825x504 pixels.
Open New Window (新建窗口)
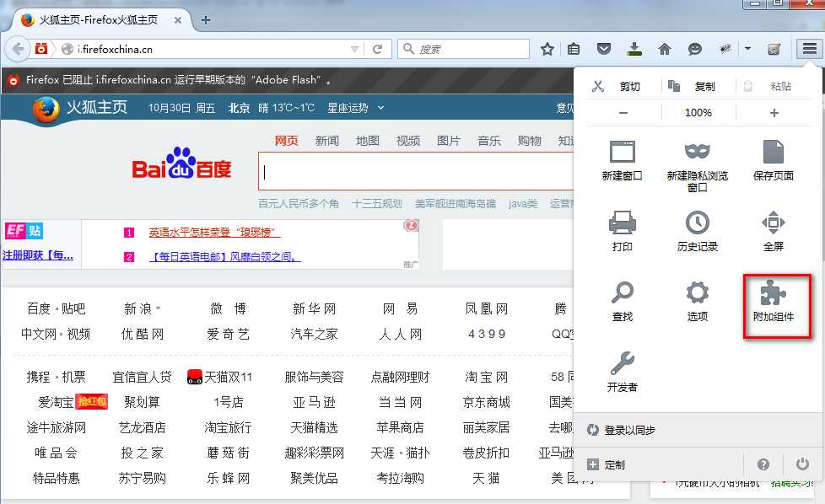622,160
